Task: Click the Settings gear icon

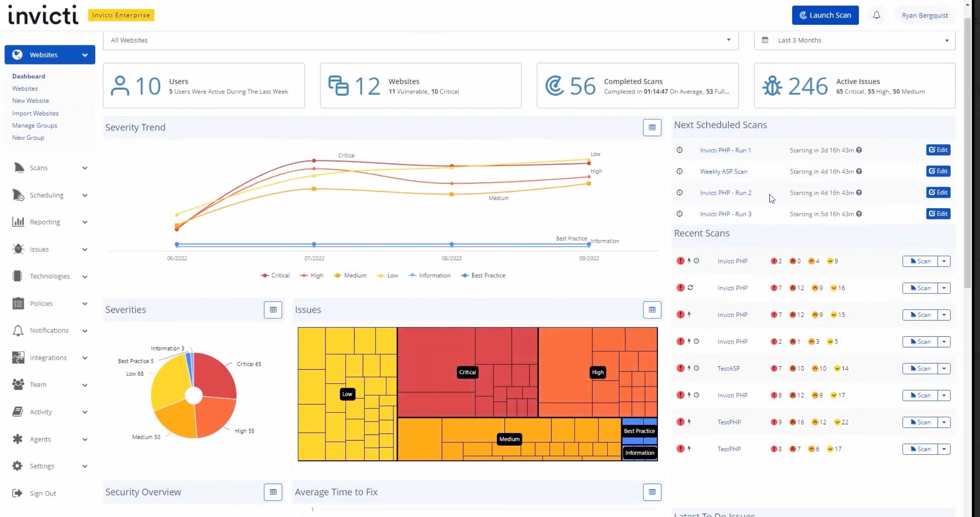Action: click(x=18, y=466)
